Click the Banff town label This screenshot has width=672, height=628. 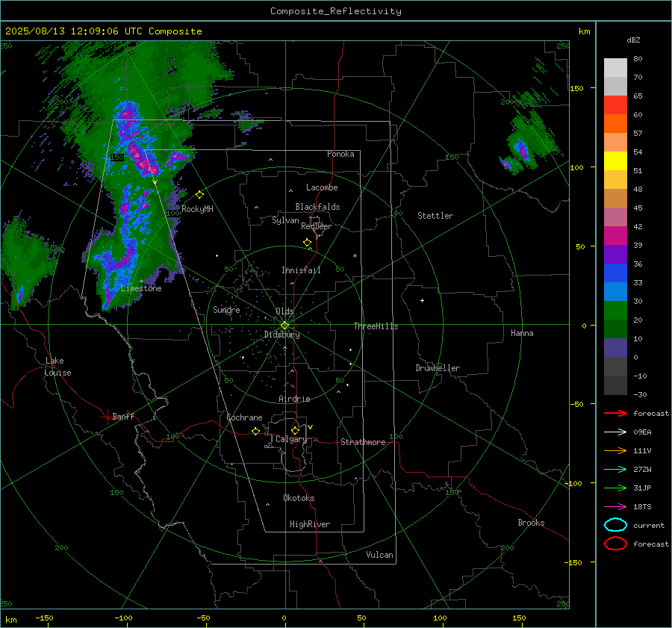(123, 416)
